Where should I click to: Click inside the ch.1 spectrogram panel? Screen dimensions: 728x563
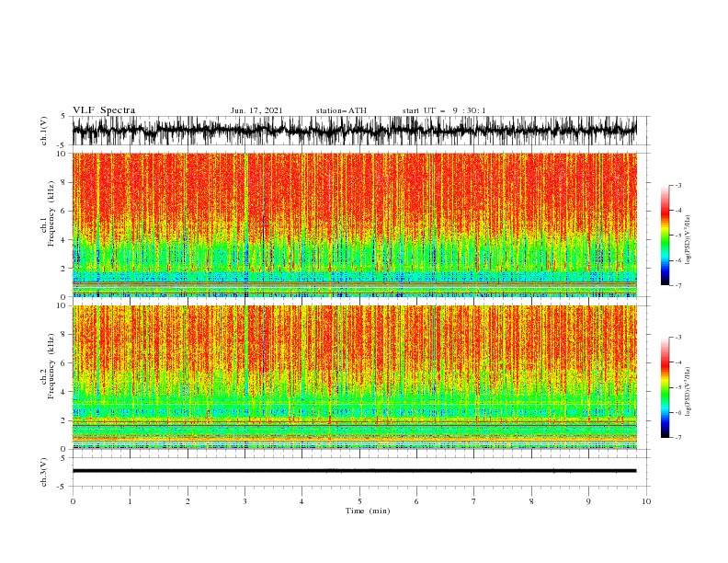[x=354, y=224]
